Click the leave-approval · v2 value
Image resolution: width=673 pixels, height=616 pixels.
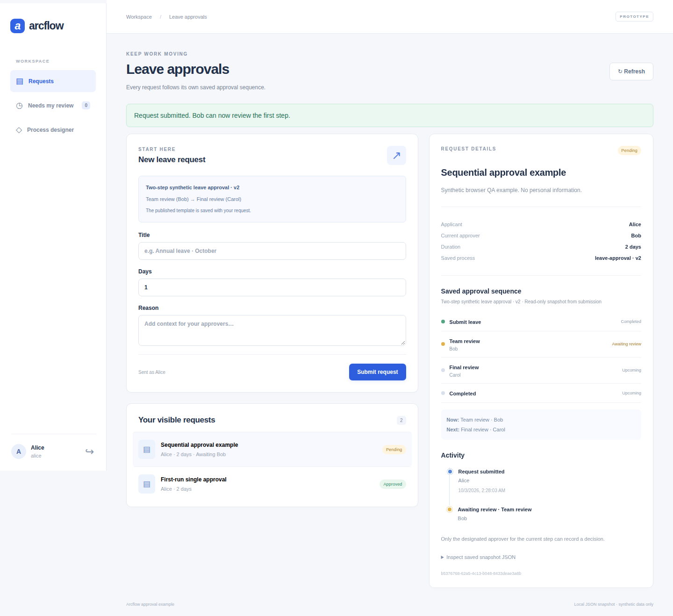click(x=618, y=258)
